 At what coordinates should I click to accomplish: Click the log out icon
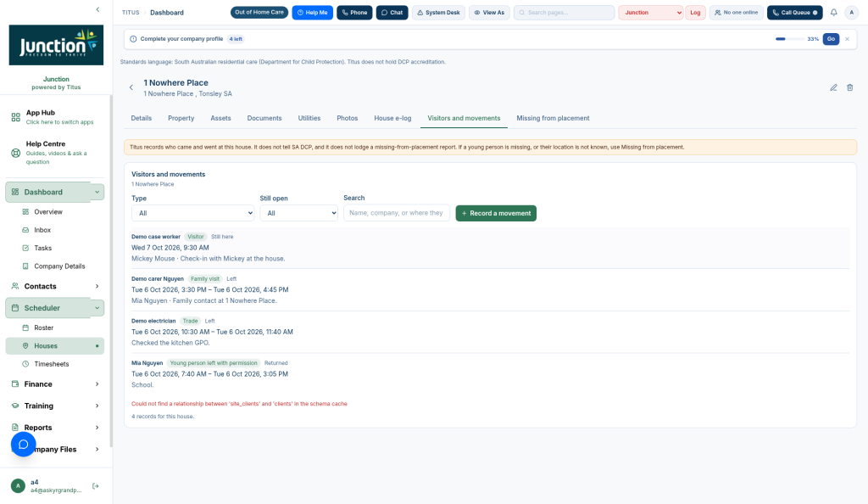(x=95, y=486)
